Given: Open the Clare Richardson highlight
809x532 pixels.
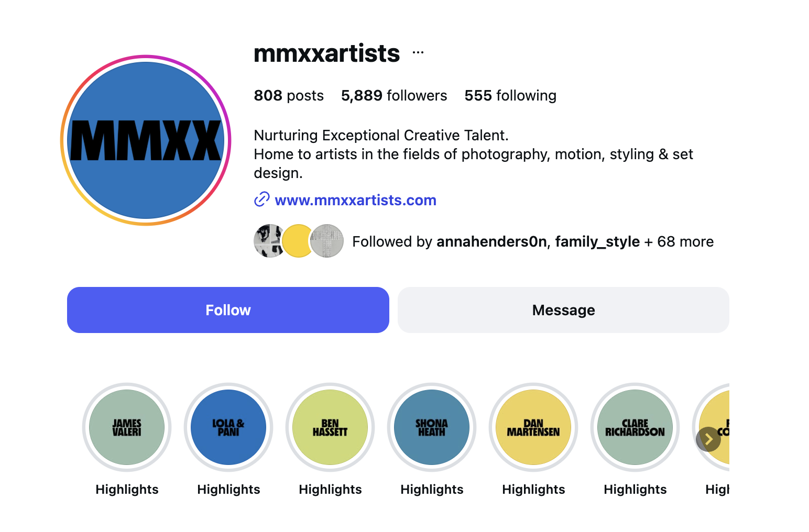Looking at the screenshot, I should pyautogui.click(x=635, y=427).
